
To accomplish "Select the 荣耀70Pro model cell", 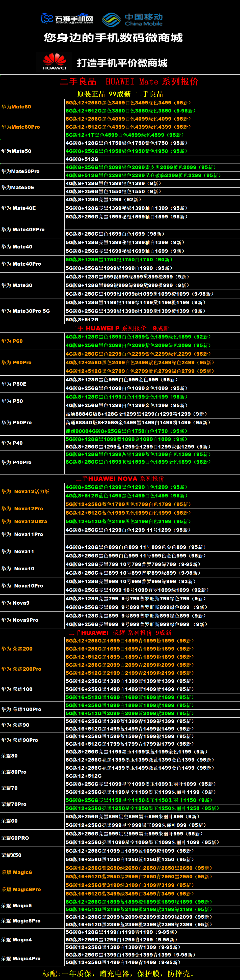I will point(32,805).
